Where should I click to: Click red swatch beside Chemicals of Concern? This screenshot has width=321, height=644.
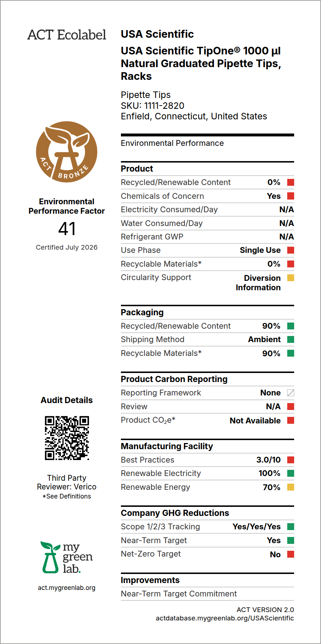pos(290,196)
